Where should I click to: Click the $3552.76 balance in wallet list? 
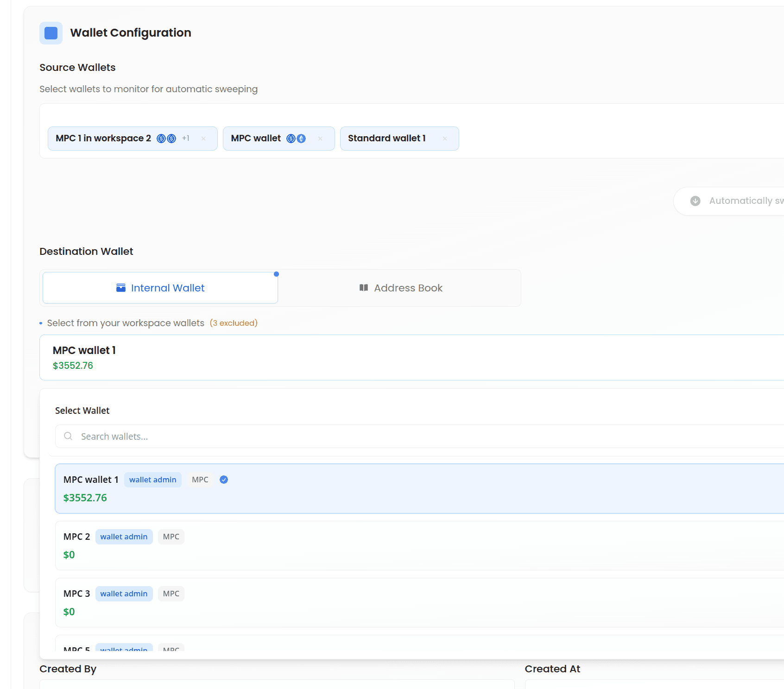tap(85, 498)
